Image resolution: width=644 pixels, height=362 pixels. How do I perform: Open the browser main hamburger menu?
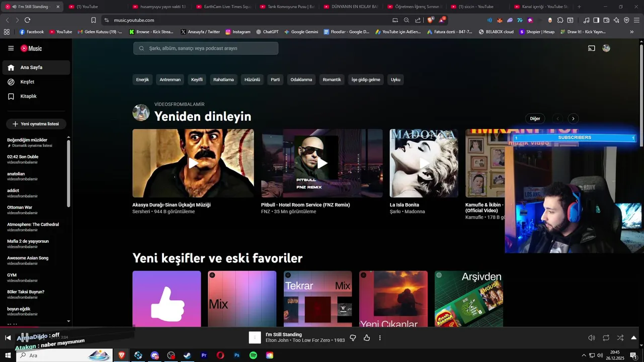pyautogui.click(x=636, y=20)
